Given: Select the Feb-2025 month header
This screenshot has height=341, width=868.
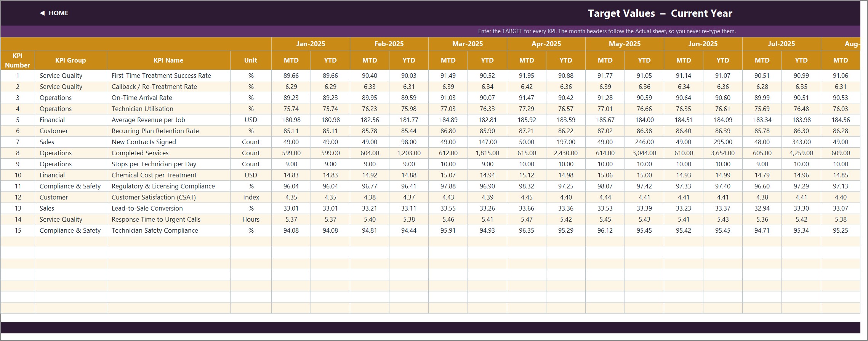Looking at the screenshot, I should pos(389,44).
